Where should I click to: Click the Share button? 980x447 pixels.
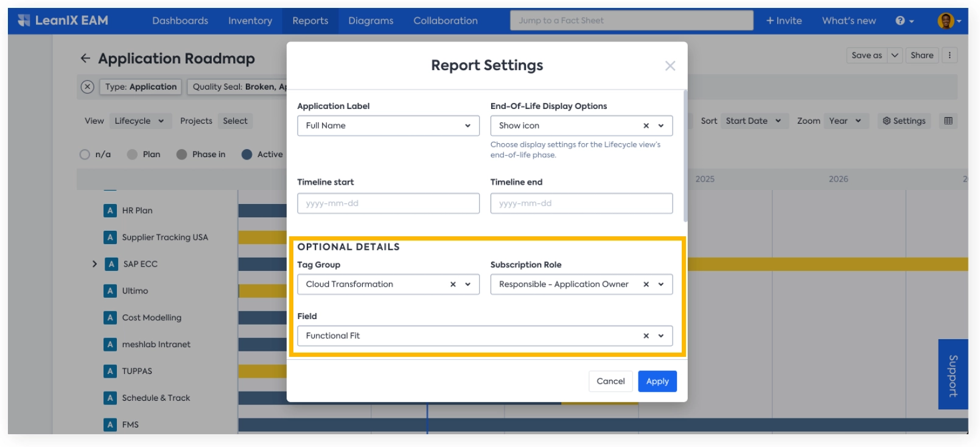tap(922, 55)
